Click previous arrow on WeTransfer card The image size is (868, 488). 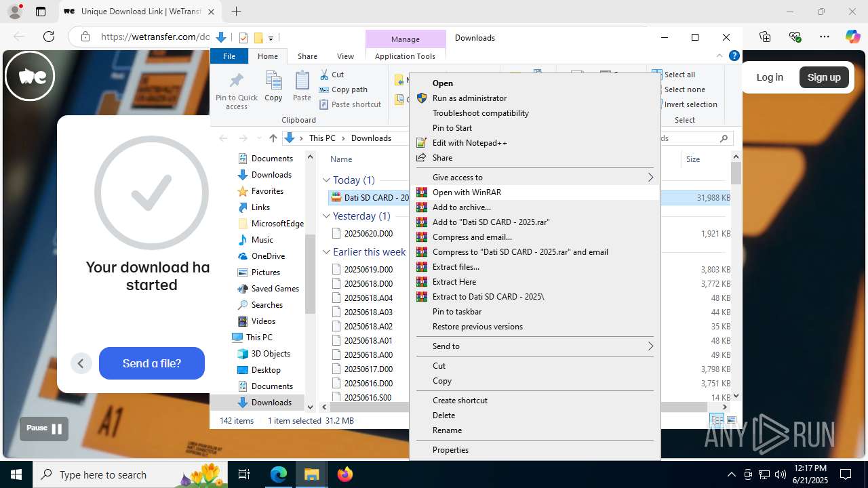coord(81,363)
